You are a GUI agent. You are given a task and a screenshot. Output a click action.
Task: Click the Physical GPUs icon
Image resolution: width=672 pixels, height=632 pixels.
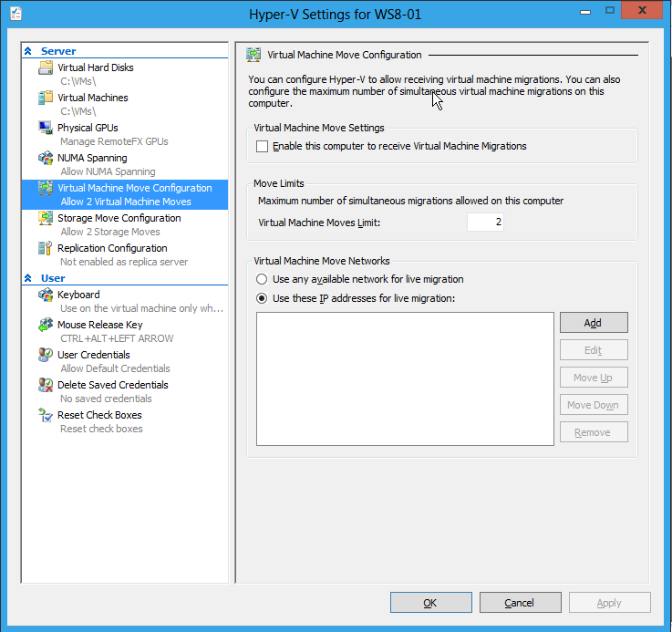pyautogui.click(x=46, y=128)
